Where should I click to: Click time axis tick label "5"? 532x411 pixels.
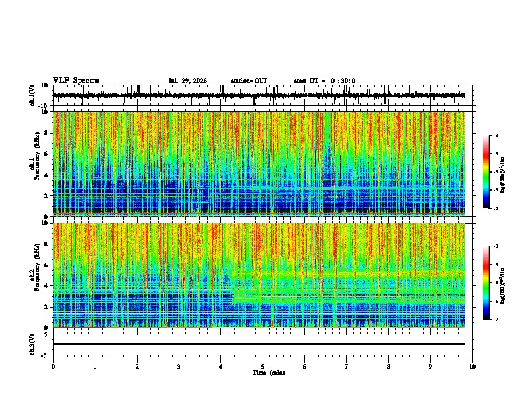(263, 367)
